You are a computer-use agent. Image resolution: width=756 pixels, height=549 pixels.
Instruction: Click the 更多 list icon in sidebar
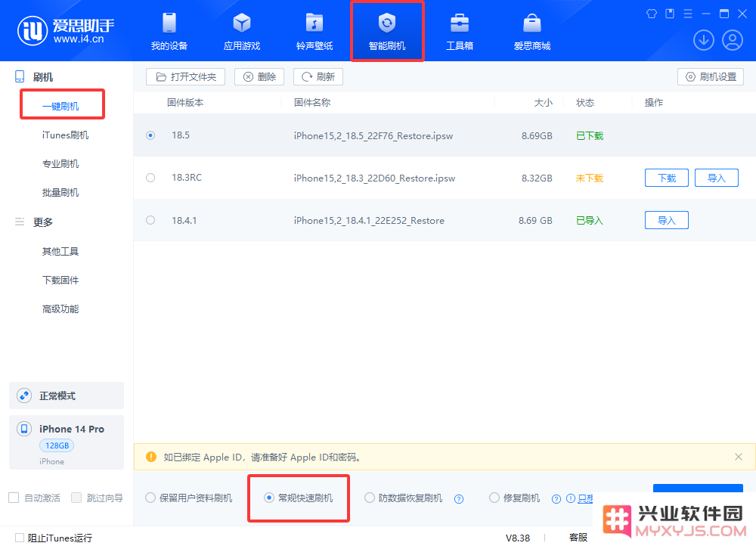[x=20, y=222]
